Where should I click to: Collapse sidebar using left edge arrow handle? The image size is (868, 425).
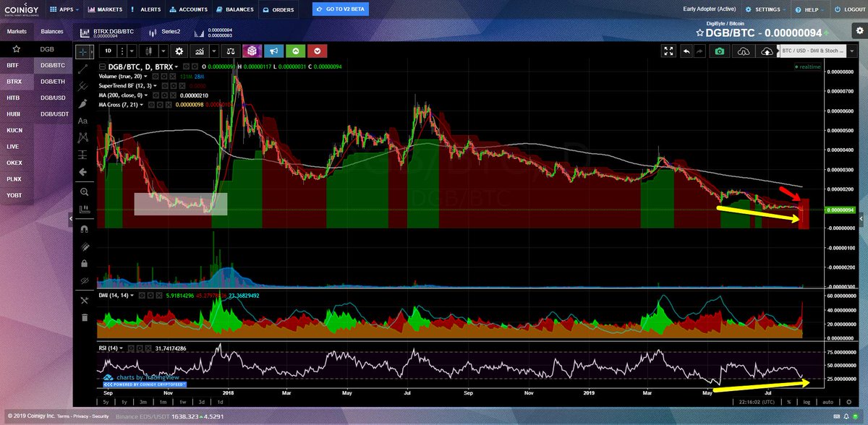coord(71,218)
